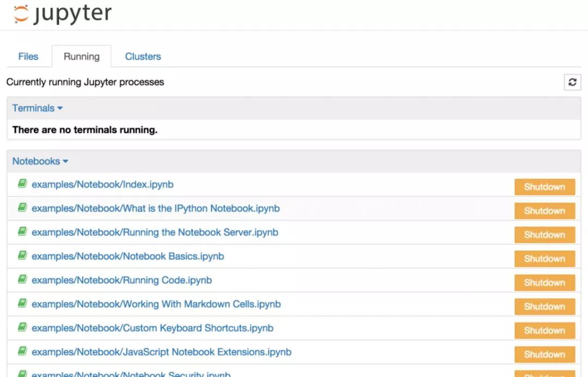Click 'Currently running Jupyter processes' text
The width and height of the screenshot is (588, 377).
click(85, 82)
